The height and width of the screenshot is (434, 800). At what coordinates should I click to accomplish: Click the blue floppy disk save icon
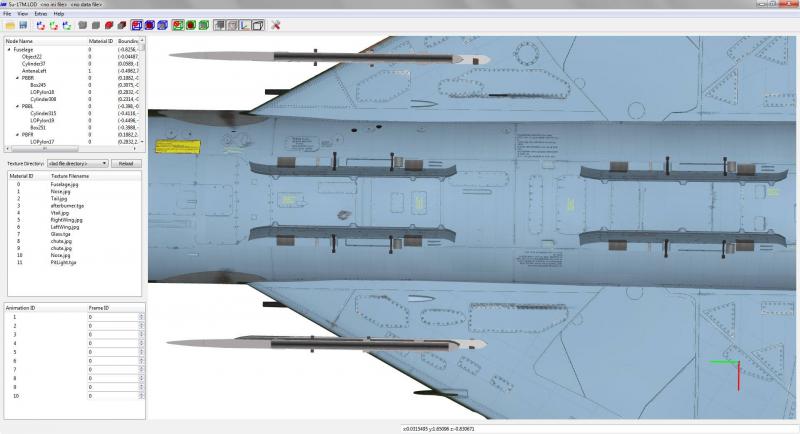[x=23, y=25]
